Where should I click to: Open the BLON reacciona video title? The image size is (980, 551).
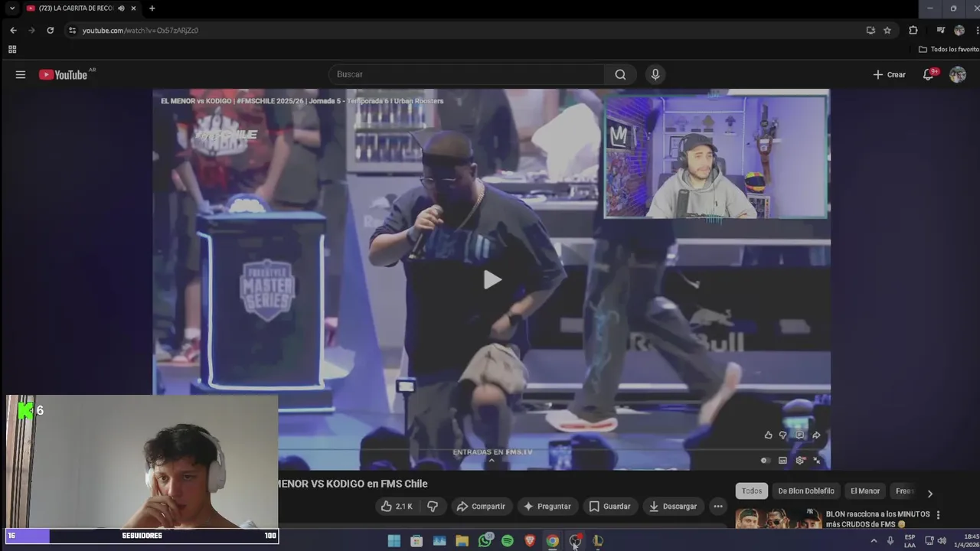pyautogui.click(x=877, y=519)
